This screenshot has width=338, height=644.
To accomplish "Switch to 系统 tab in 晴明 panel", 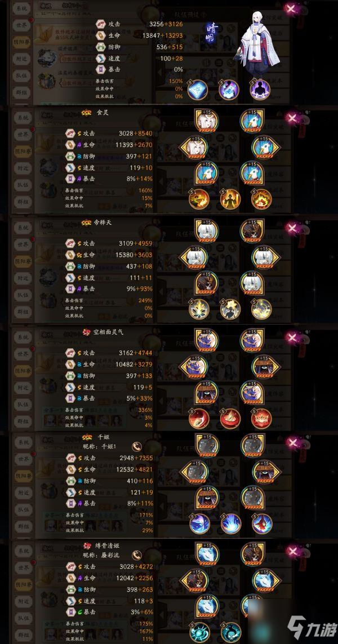I will pos(21,8).
